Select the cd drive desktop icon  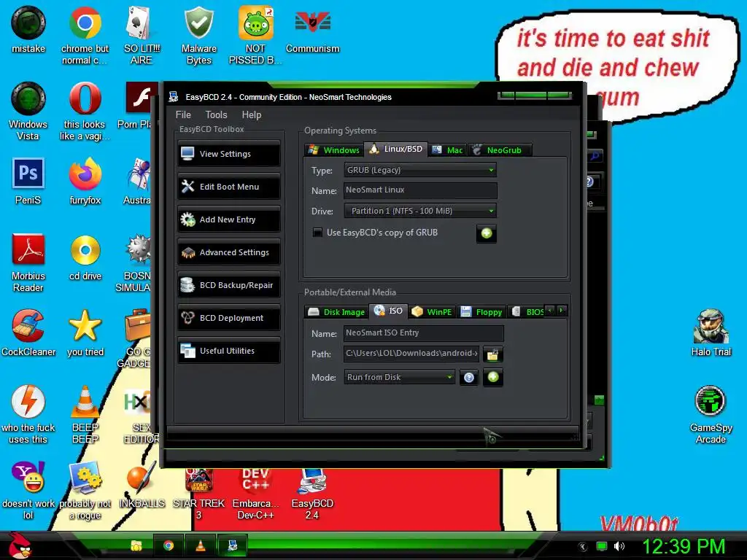pos(85,257)
